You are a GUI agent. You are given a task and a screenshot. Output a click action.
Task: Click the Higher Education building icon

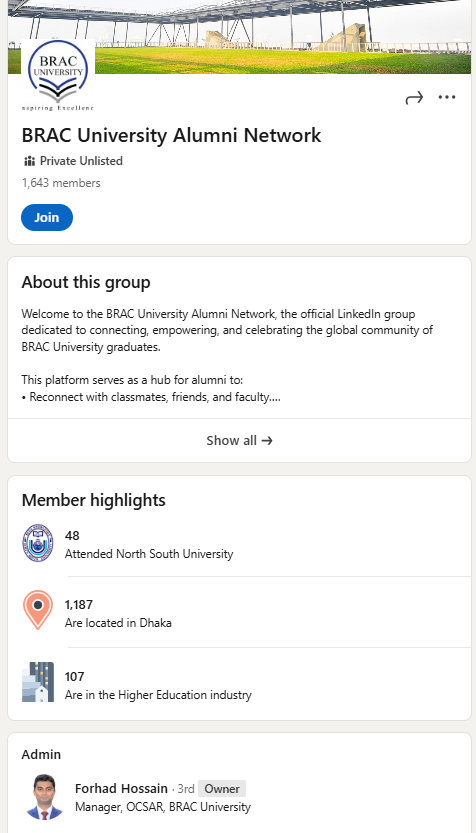(x=38, y=682)
